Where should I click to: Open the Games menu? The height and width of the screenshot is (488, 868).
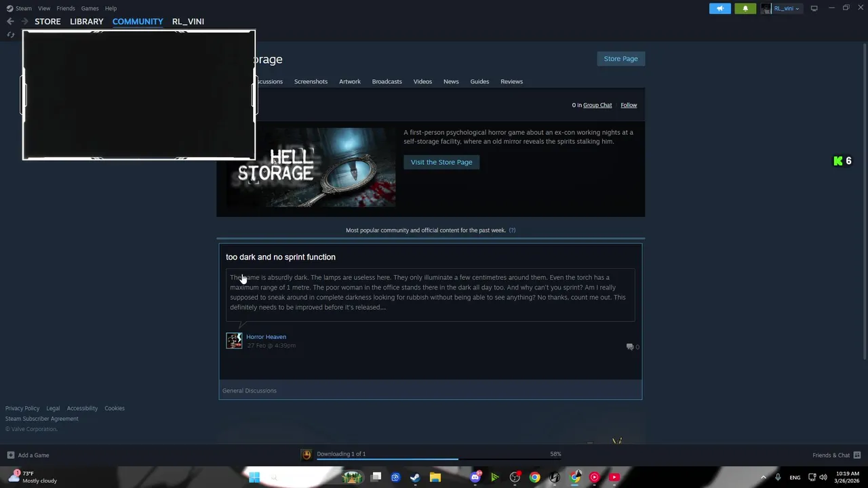pyautogui.click(x=90, y=8)
